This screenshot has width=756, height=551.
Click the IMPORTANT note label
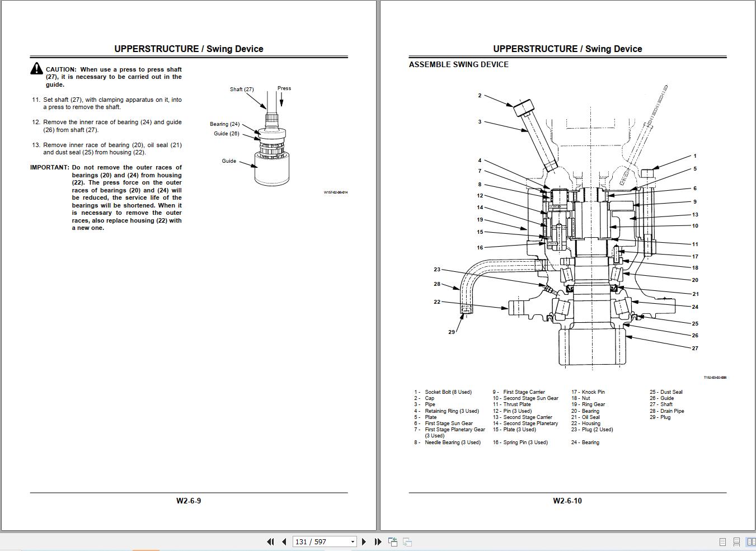point(49,167)
